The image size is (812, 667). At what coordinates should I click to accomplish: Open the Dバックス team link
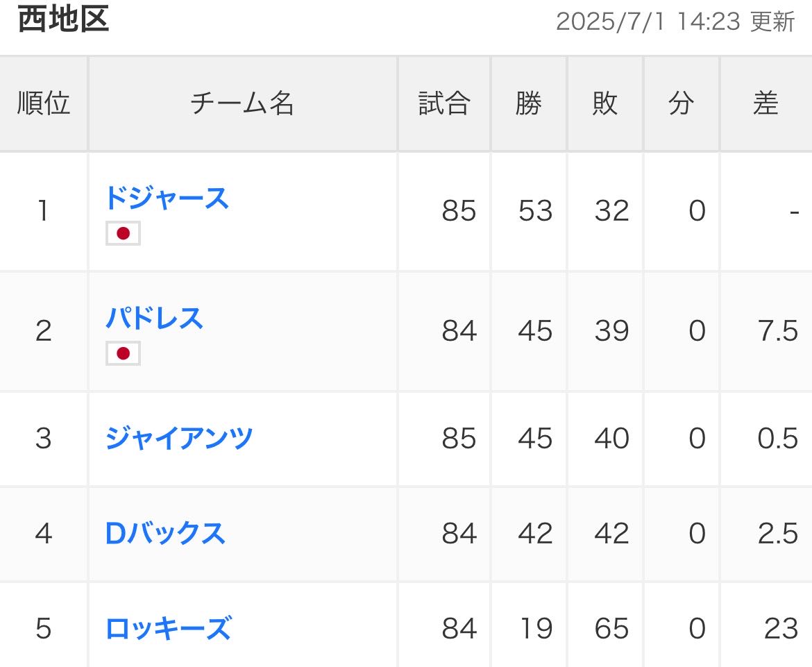click(x=165, y=534)
